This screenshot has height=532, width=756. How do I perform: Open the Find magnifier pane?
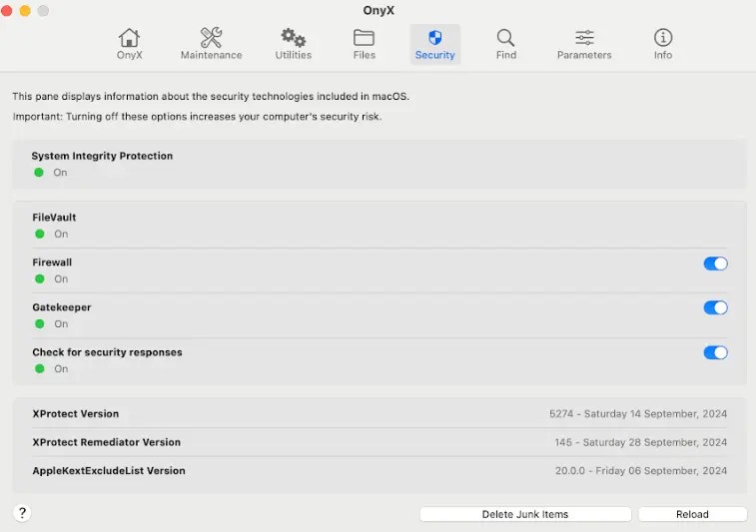(505, 44)
